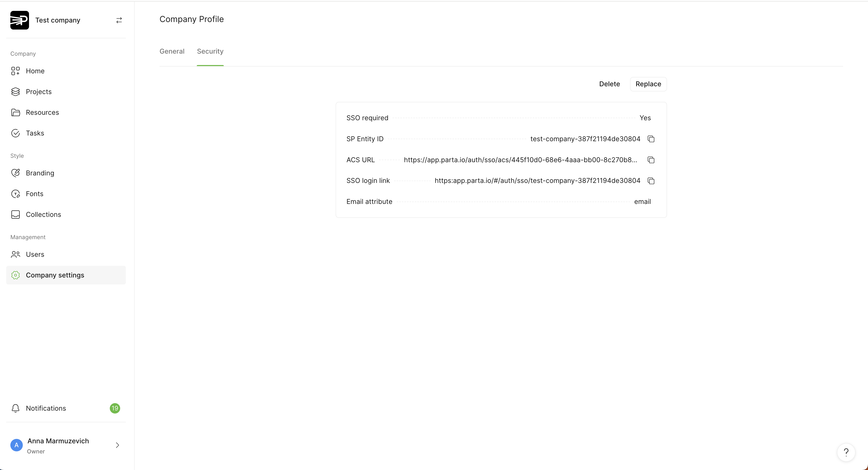Open Notifications from the bell icon

[x=16, y=408]
